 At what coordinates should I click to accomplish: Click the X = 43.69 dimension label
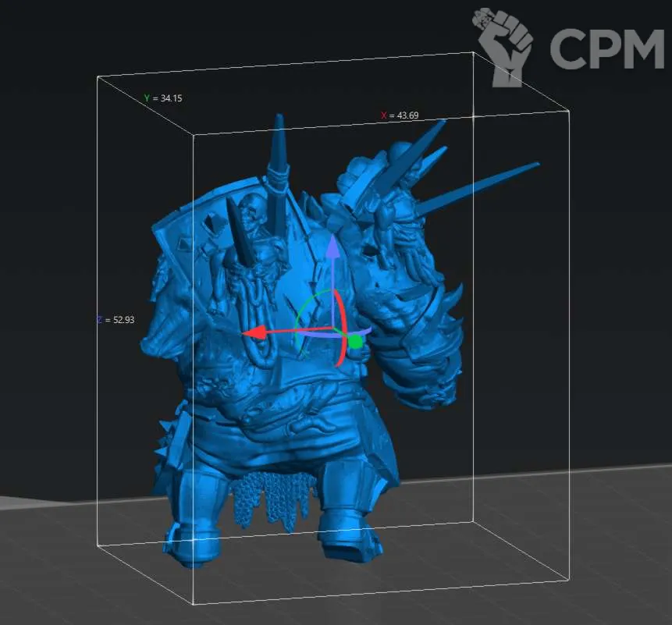pos(400,115)
